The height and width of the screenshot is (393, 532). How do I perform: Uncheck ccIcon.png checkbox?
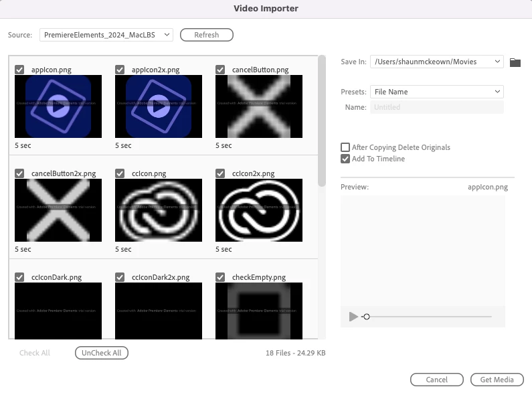pos(120,173)
